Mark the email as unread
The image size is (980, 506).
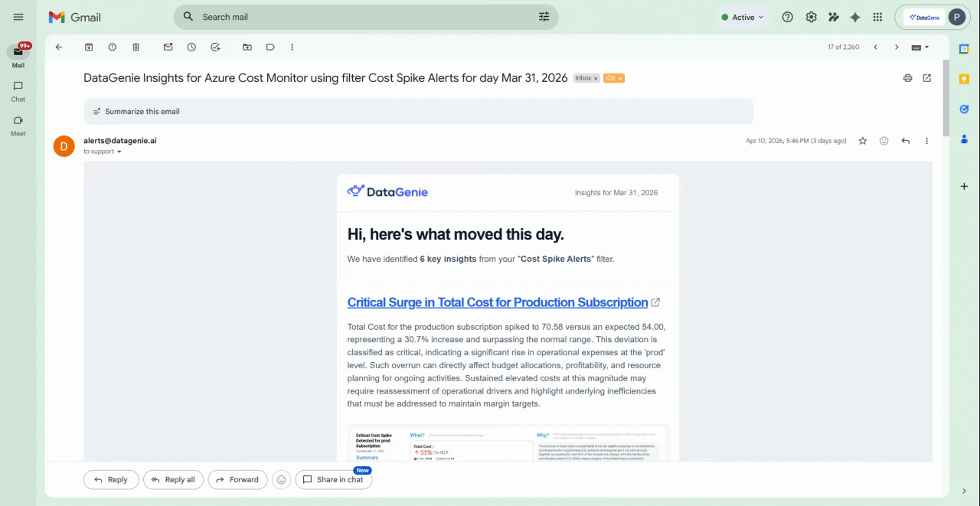click(x=168, y=47)
